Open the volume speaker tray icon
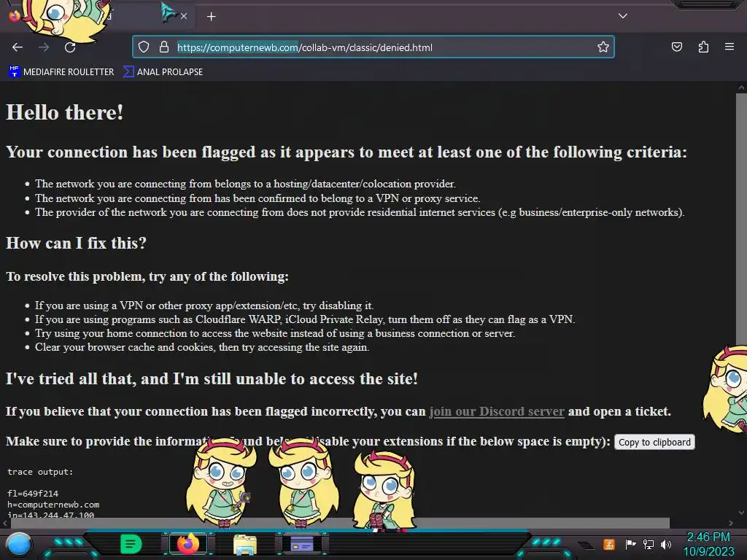Screen dimensions: 747x560 point(666,544)
